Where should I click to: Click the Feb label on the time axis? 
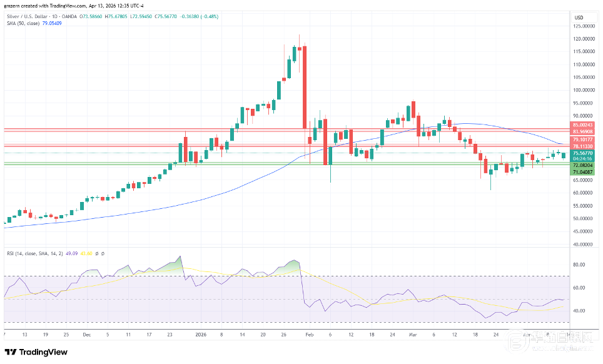(308, 335)
